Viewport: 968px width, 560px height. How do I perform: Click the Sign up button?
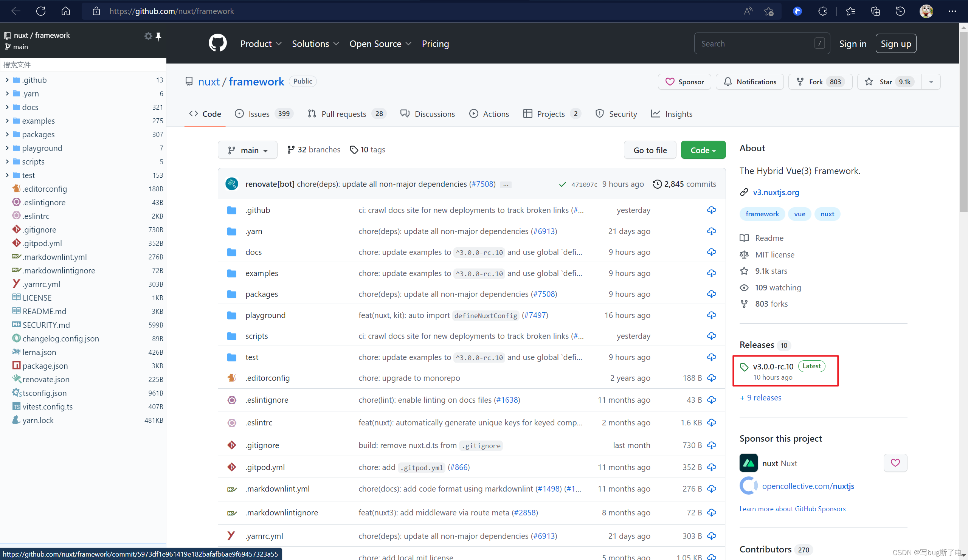pos(895,43)
